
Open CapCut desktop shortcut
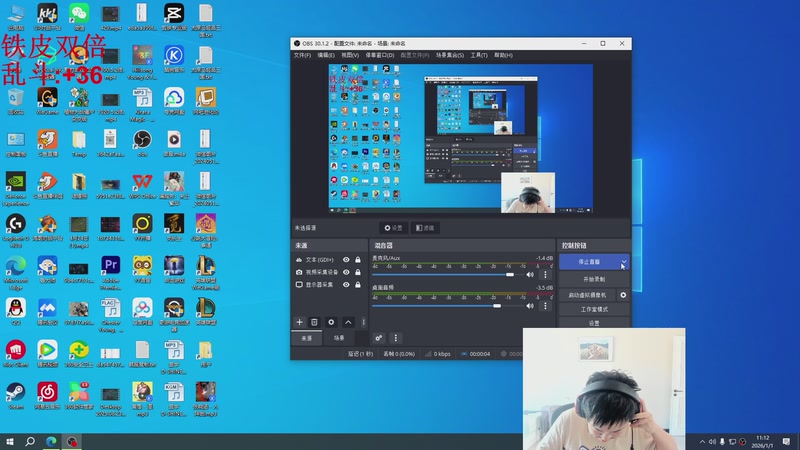click(174, 17)
